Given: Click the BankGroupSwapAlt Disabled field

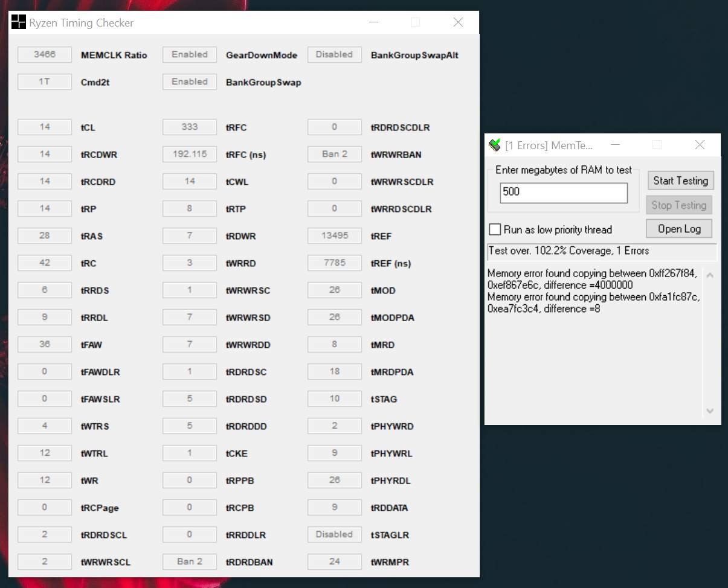Looking at the screenshot, I should 335,54.
